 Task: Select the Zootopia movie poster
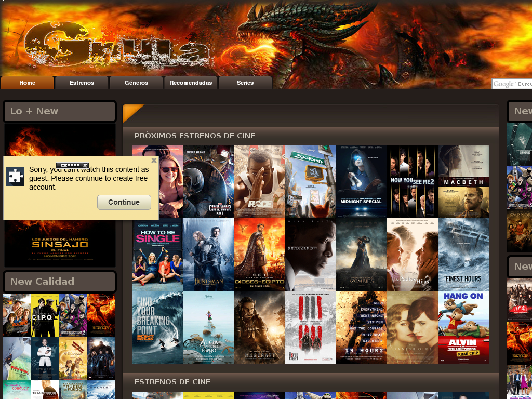(311, 182)
